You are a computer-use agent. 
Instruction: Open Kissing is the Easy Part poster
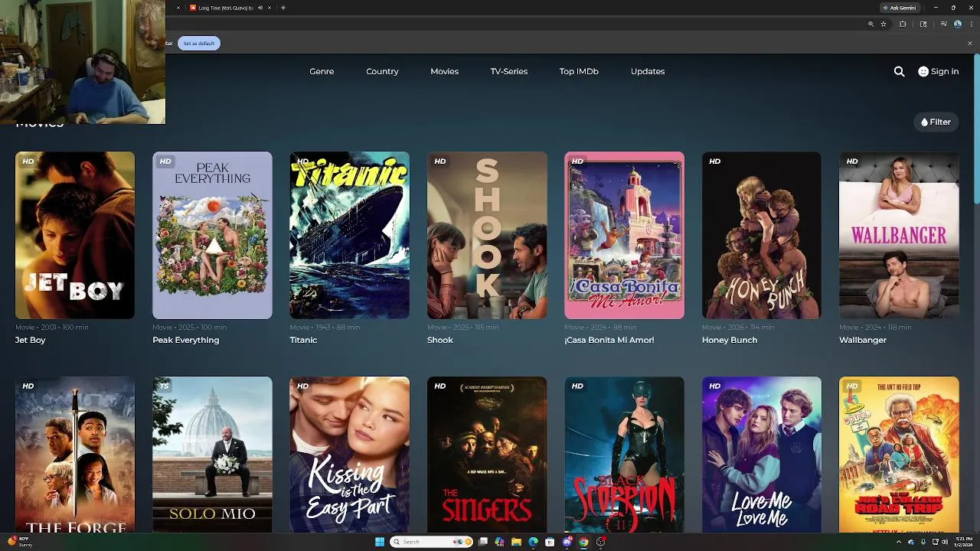[349, 455]
